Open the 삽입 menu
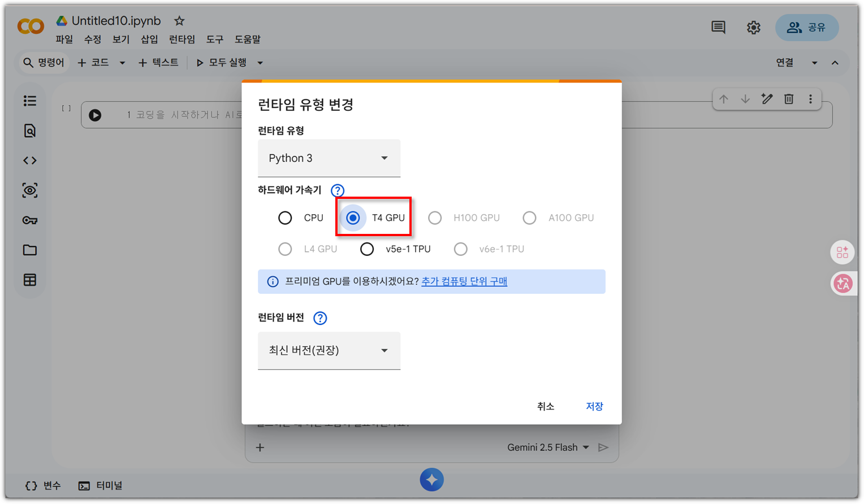 (149, 40)
